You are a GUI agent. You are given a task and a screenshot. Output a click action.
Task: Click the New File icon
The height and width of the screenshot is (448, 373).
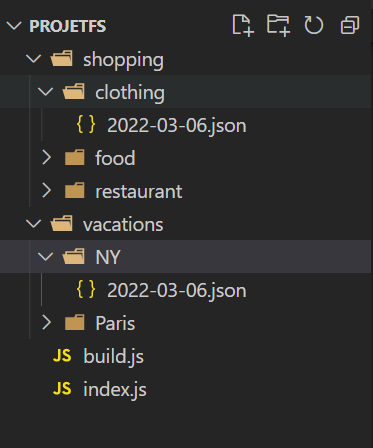click(243, 25)
